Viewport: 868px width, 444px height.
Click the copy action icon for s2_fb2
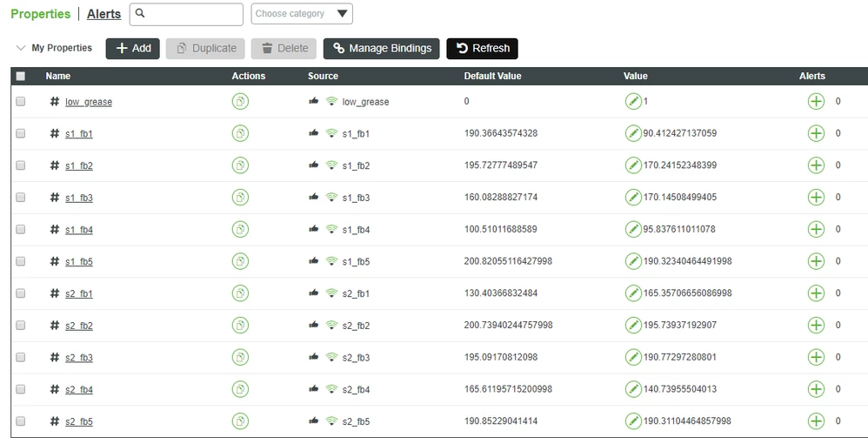click(240, 326)
